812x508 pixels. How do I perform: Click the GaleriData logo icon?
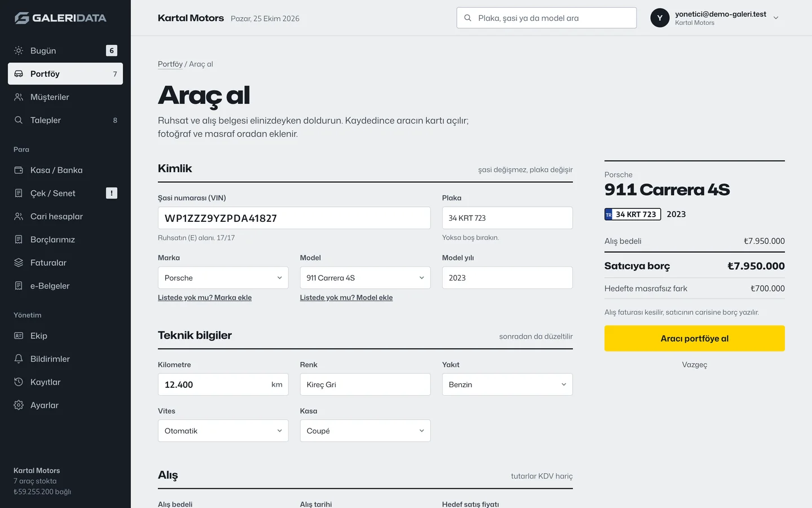coord(21,18)
